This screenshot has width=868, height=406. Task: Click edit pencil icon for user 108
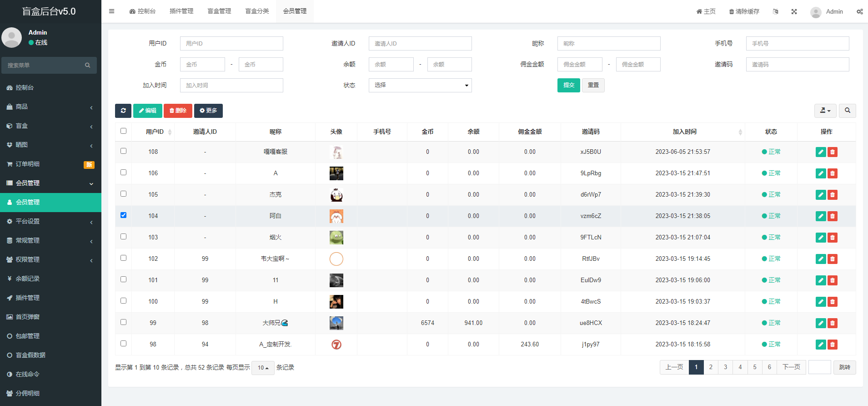click(x=820, y=152)
